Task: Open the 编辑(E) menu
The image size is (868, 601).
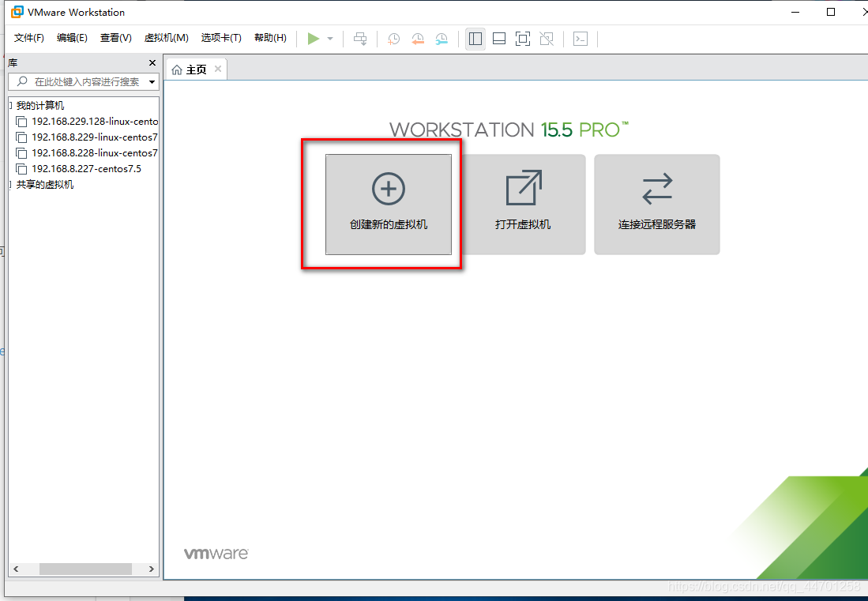Action: click(72, 38)
